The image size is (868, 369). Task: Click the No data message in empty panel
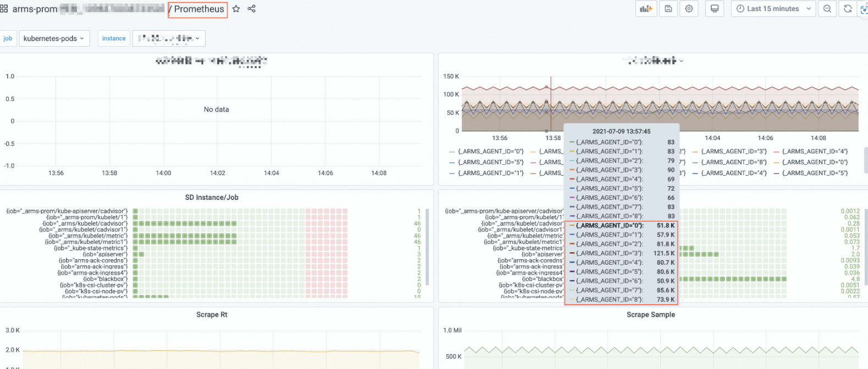coord(216,110)
